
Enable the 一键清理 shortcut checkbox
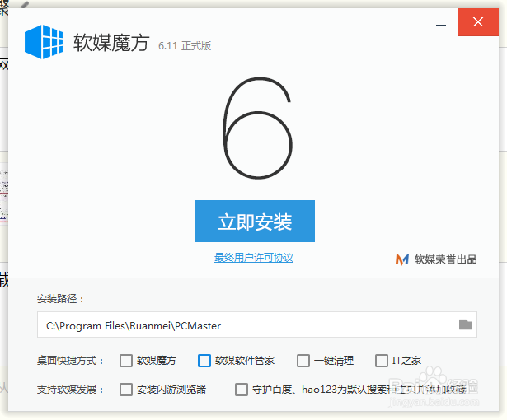click(303, 361)
